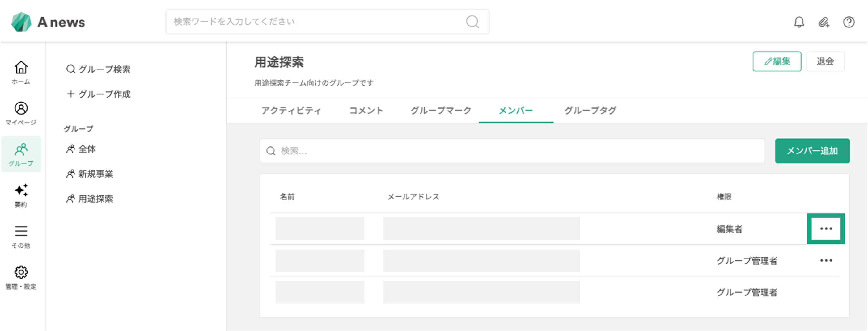868x331 pixels.
Task: Switch to the コメント tab
Action: click(366, 111)
